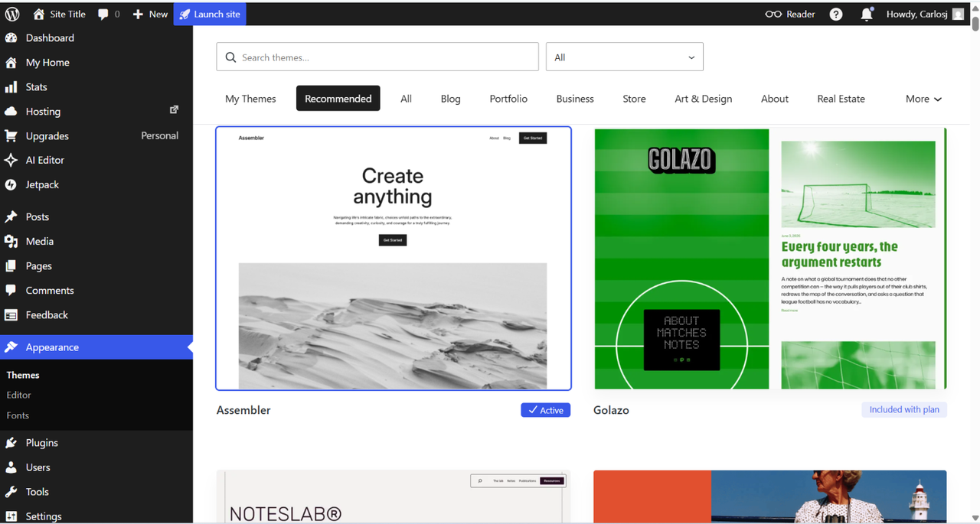Open the All tier filter dropdown
The height and width of the screenshot is (524, 980).
(625, 57)
